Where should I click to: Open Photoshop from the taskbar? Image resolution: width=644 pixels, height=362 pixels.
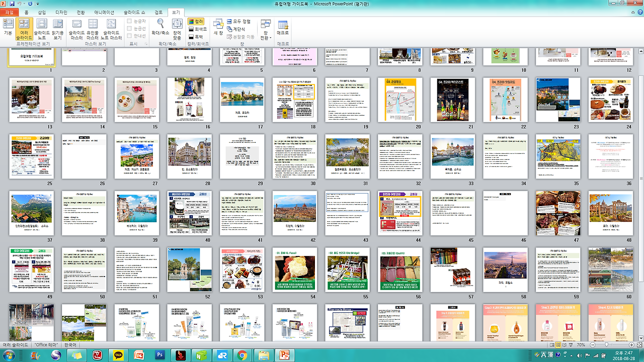(160, 355)
